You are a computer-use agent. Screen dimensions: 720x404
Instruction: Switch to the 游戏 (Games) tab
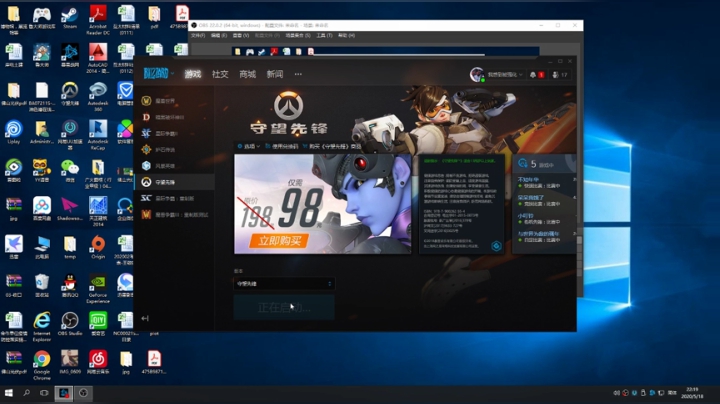click(x=193, y=74)
